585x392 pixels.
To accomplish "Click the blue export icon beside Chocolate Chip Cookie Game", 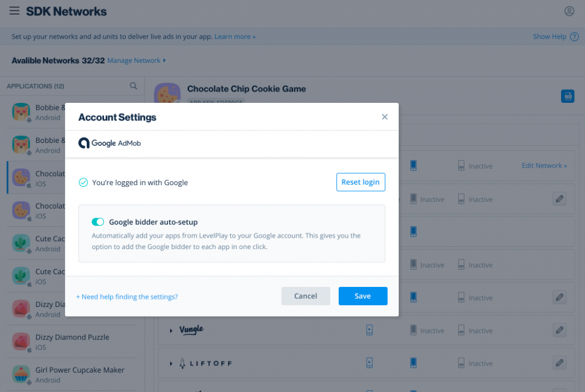I will click(567, 96).
